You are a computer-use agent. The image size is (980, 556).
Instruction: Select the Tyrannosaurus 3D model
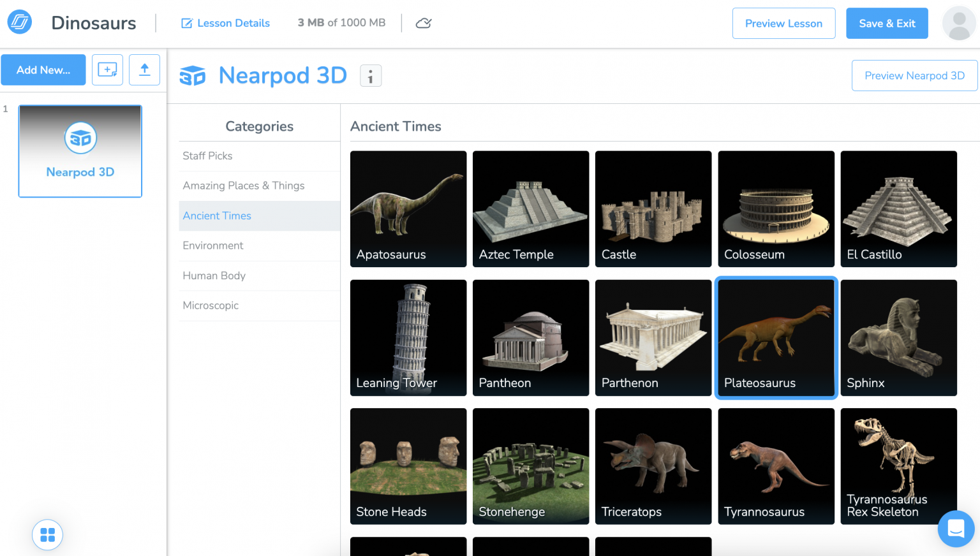tap(776, 466)
